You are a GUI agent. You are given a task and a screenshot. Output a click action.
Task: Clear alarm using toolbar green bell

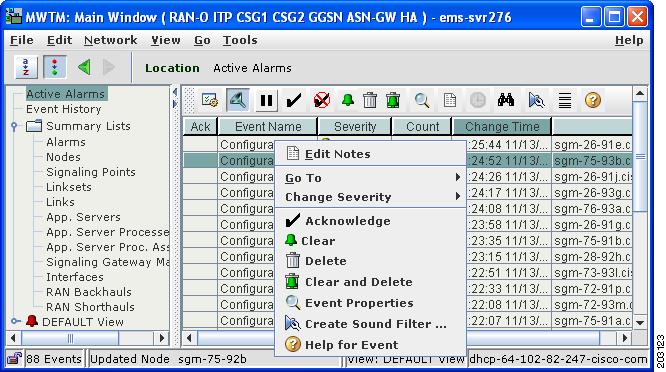348,101
